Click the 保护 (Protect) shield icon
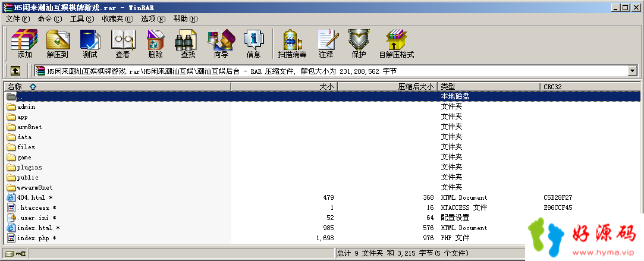Viewport: 644px width, 261px height. (359, 44)
